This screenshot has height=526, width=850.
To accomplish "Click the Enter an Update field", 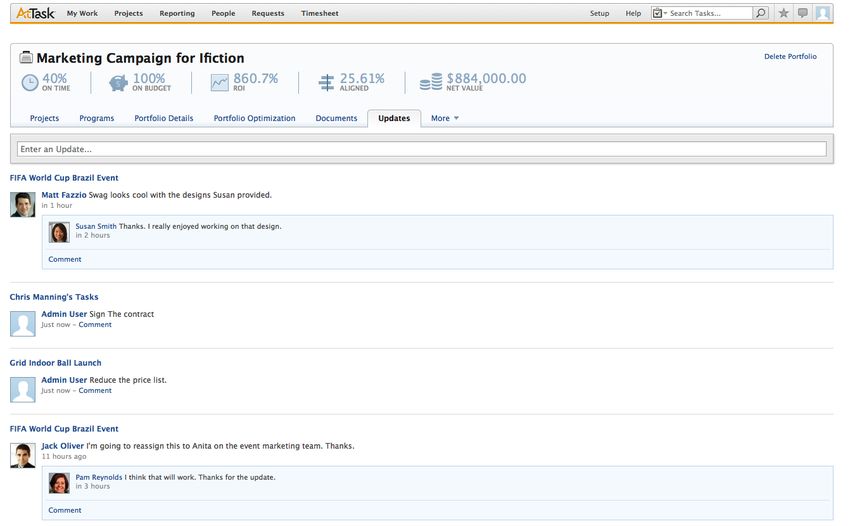I will tap(422, 149).
